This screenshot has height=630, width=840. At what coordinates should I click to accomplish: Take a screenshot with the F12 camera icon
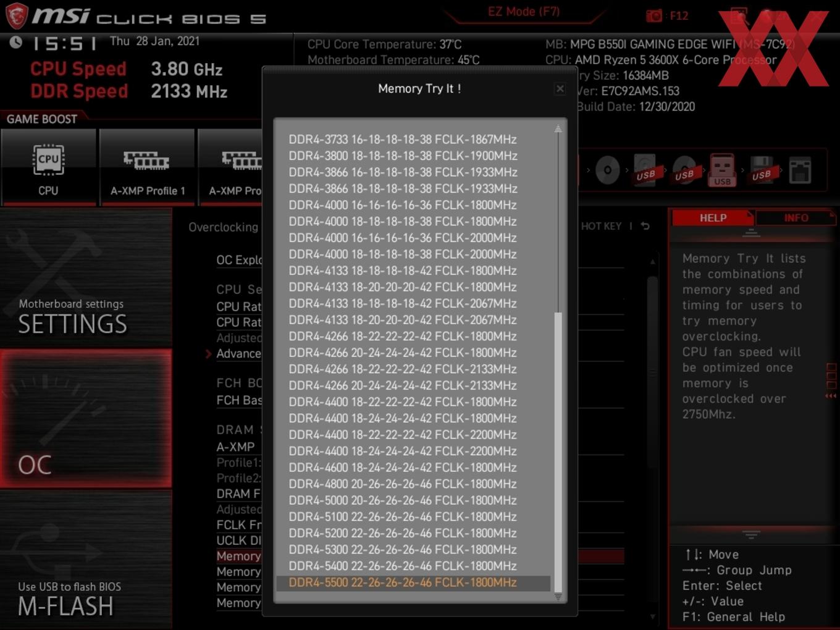coord(653,15)
